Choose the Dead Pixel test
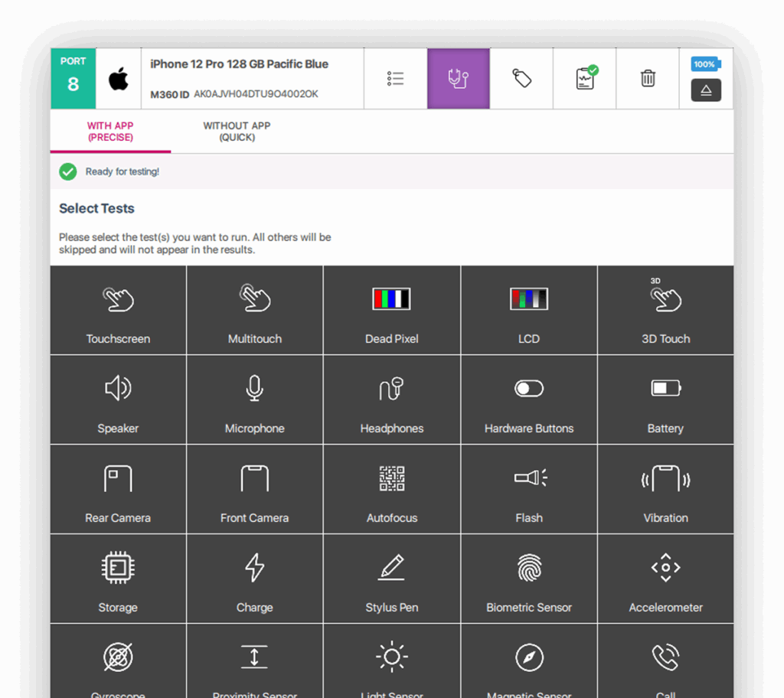The image size is (784, 698). pos(391,310)
